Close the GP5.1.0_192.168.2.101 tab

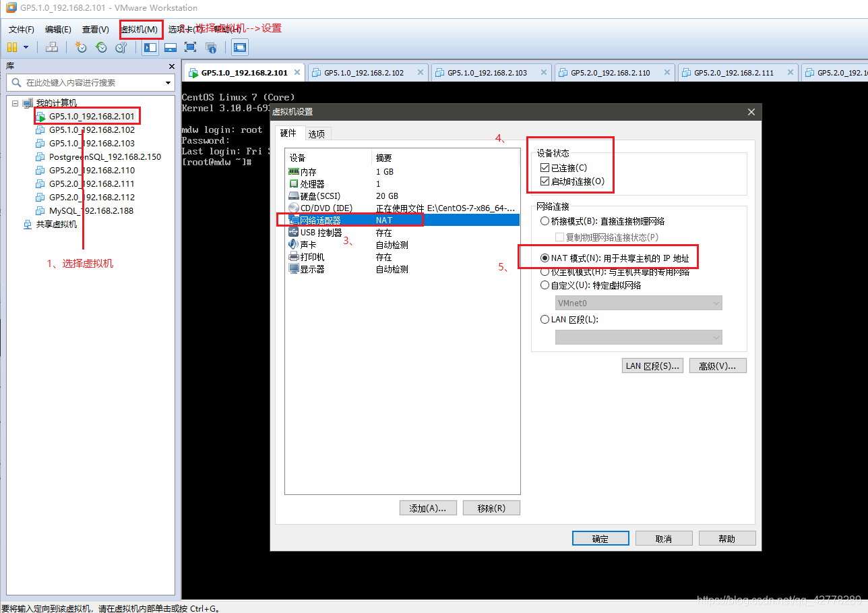[297, 72]
